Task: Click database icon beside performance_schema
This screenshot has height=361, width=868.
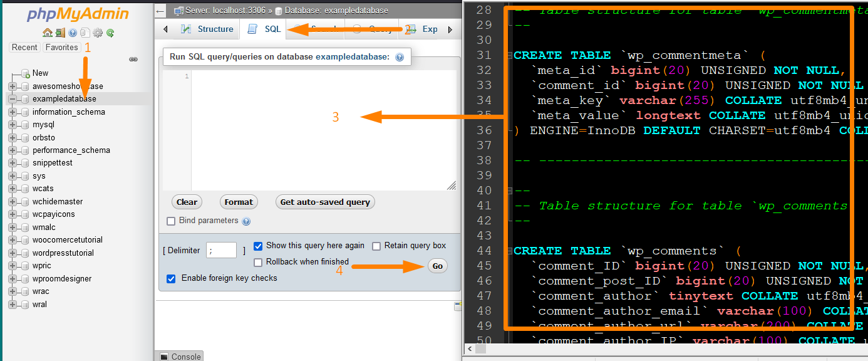Action: tap(25, 150)
